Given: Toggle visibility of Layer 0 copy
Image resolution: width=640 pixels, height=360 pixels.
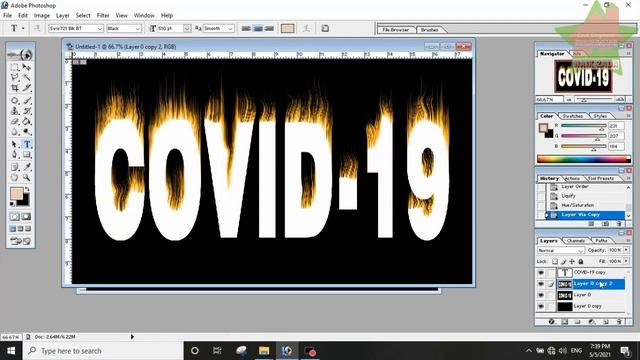Looking at the screenshot, I should (541, 306).
